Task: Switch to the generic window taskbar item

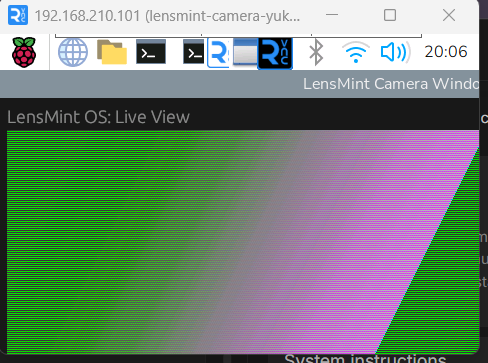Action: click(x=245, y=52)
